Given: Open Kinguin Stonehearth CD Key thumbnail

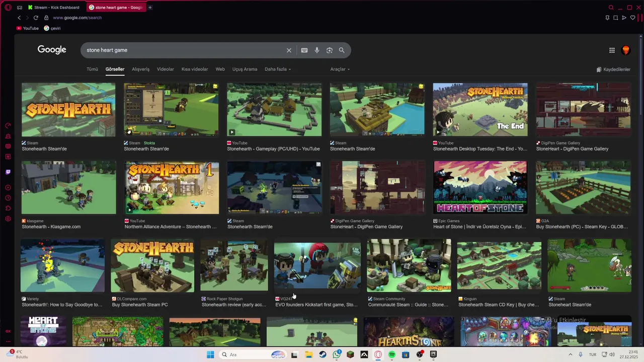Looking at the screenshot, I should 499,265.
